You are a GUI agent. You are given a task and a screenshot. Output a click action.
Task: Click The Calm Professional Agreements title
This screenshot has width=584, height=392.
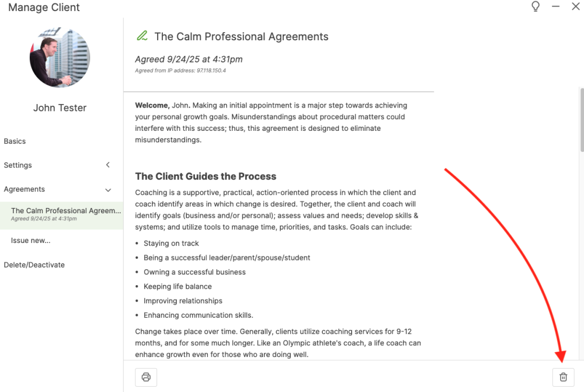pyautogui.click(x=241, y=37)
